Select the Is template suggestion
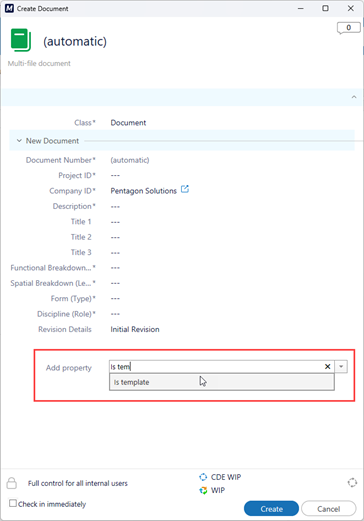Screen dimensions: 364x521 222,382
